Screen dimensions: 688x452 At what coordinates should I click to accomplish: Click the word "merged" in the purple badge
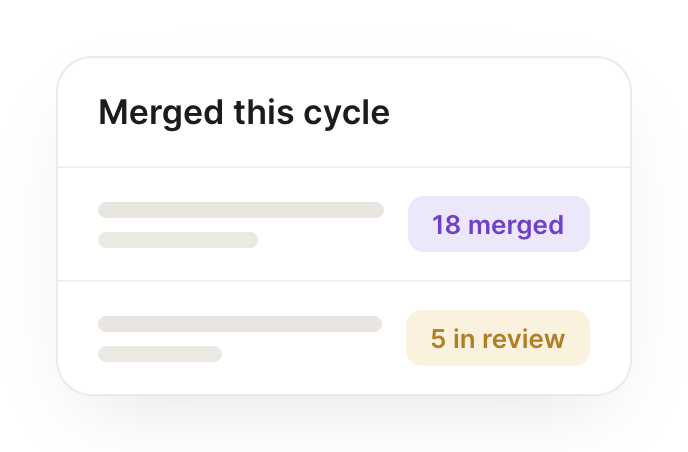pos(516,226)
